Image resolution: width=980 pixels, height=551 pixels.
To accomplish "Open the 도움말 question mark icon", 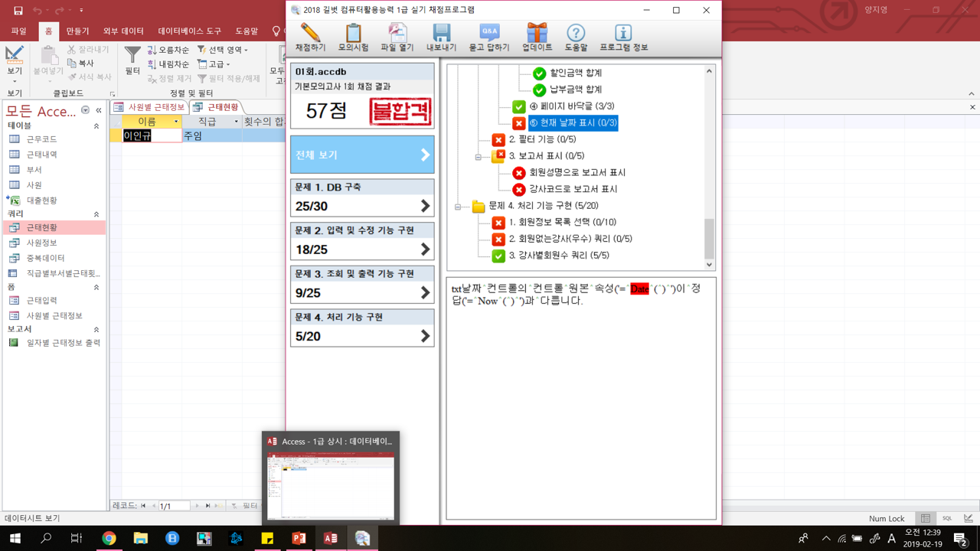I will (576, 37).
